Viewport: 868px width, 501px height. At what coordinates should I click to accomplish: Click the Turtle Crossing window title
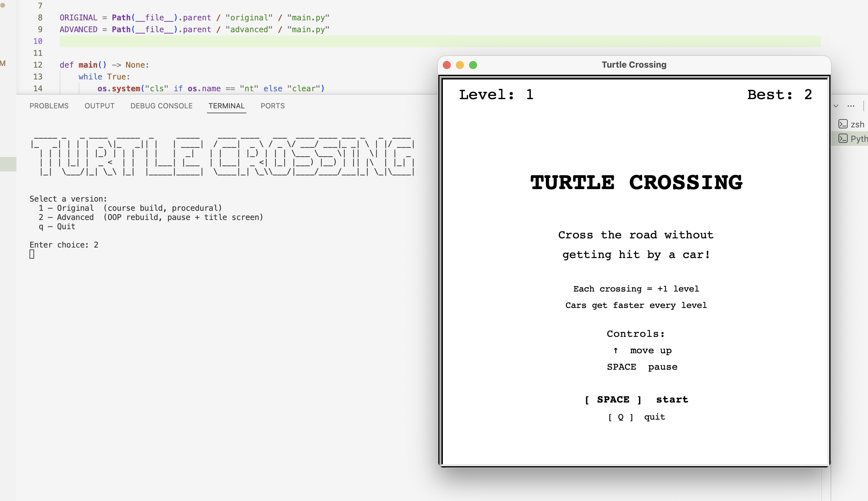[634, 65]
